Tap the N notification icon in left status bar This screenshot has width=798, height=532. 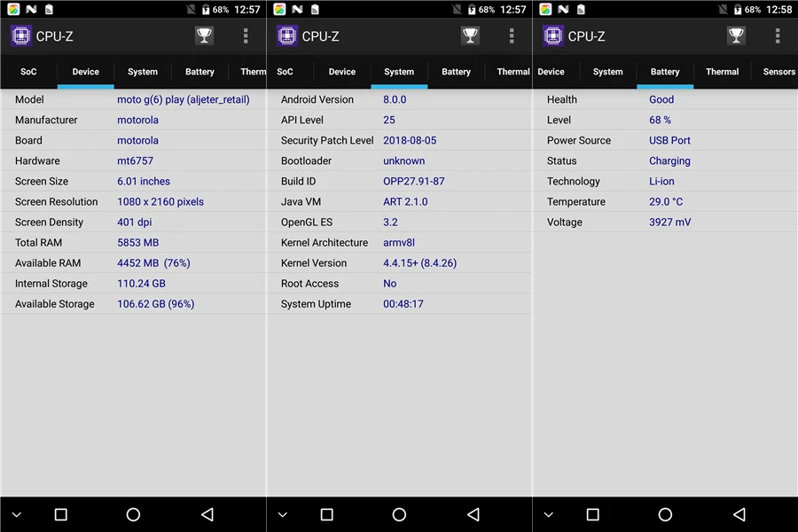[32, 9]
